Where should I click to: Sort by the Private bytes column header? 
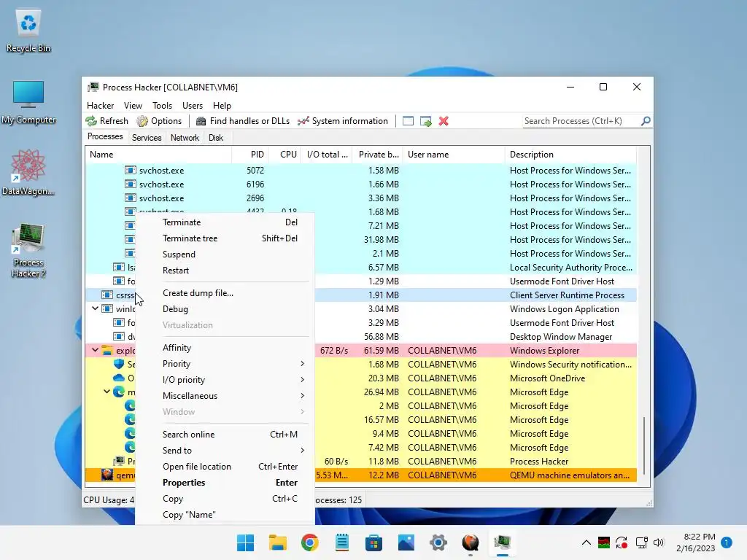pos(378,155)
